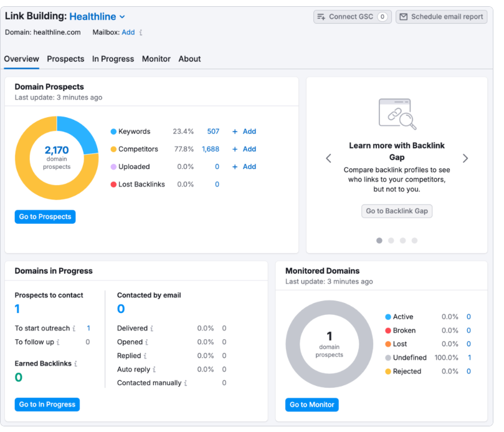Click the gray Monitored Domains donut ring

click(293, 344)
